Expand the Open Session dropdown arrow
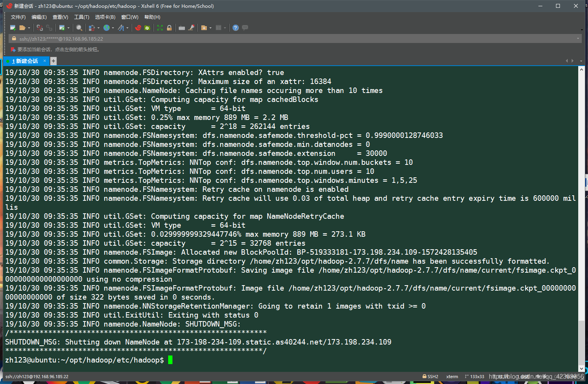This screenshot has height=384, width=588. pyautogui.click(x=29, y=28)
